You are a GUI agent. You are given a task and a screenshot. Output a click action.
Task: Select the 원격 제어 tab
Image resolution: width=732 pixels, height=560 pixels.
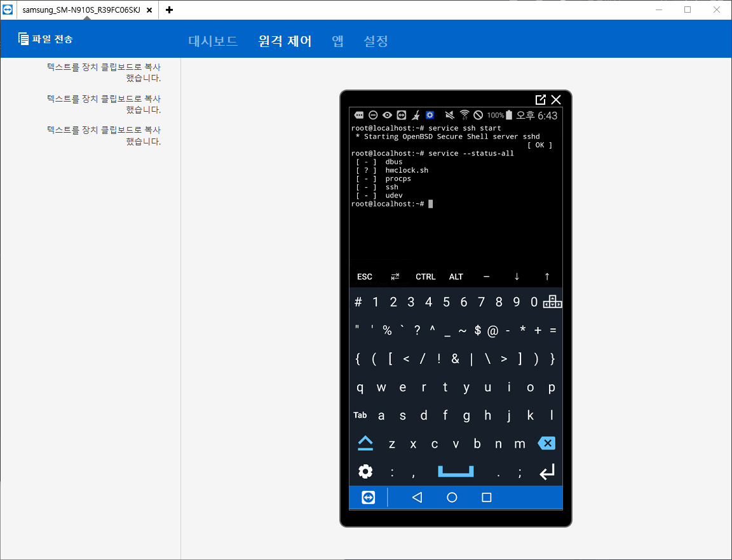click(x=285, y=41)
